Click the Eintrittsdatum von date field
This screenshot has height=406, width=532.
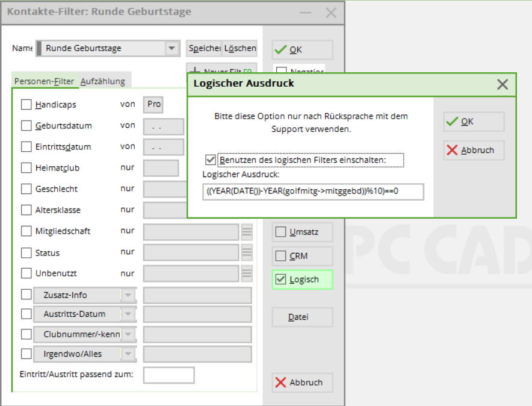(x=164, y=148)
